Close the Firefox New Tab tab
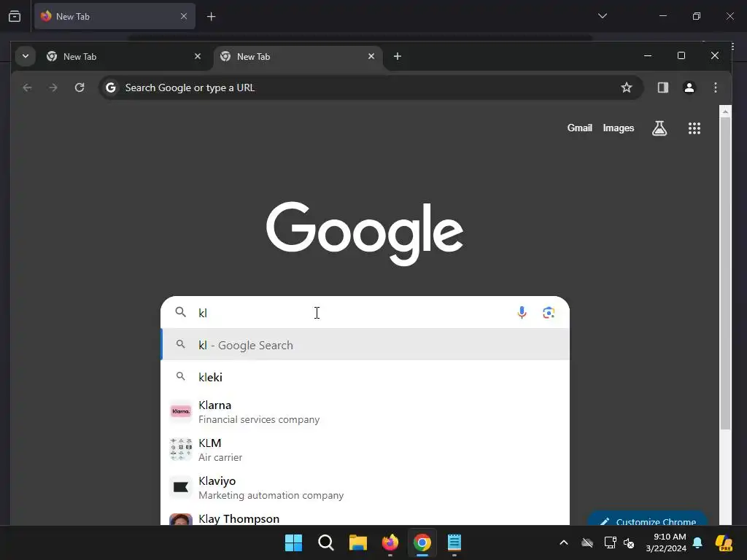 point(184,16)
